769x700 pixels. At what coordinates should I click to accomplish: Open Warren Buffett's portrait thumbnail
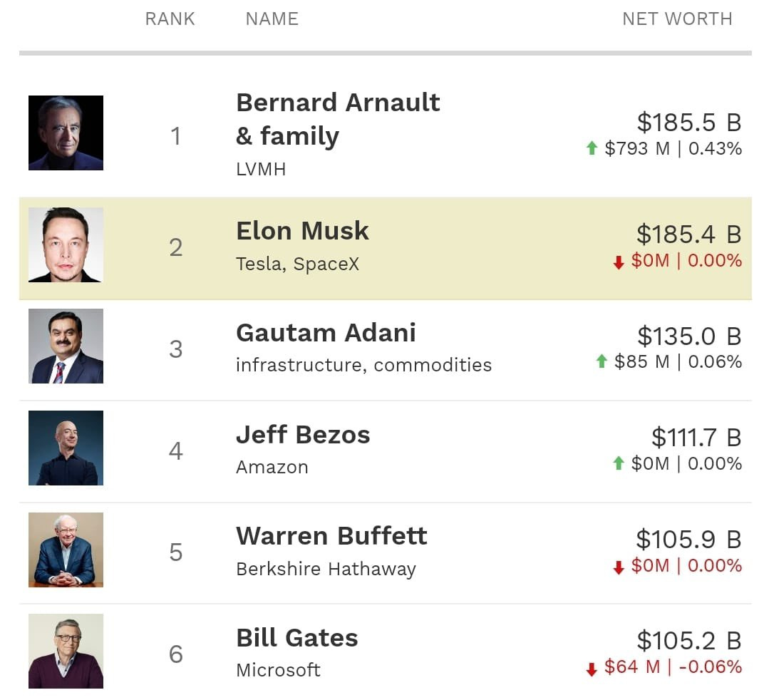(66, 550)
